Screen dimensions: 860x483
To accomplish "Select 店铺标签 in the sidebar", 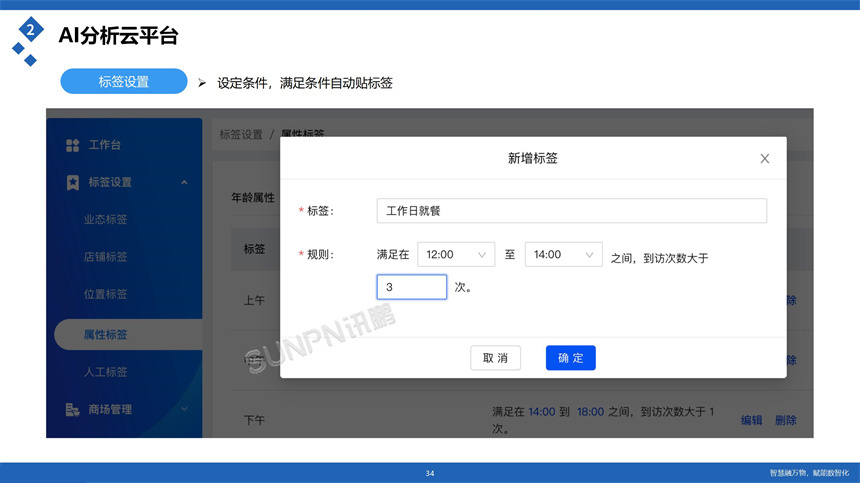I will [105, 257].
